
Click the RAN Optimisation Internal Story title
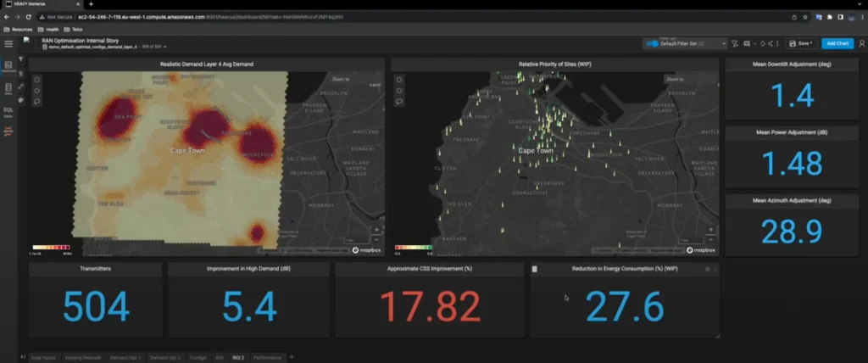(x=81, y=41)
